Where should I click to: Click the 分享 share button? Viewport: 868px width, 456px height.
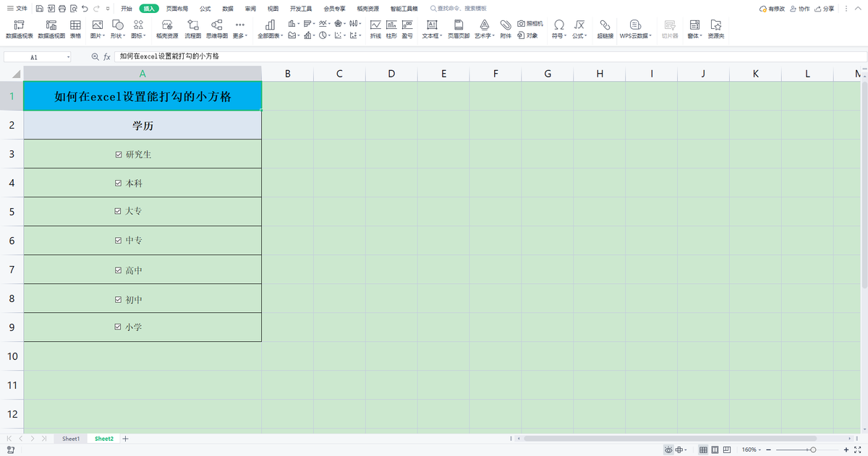(824, 9)
